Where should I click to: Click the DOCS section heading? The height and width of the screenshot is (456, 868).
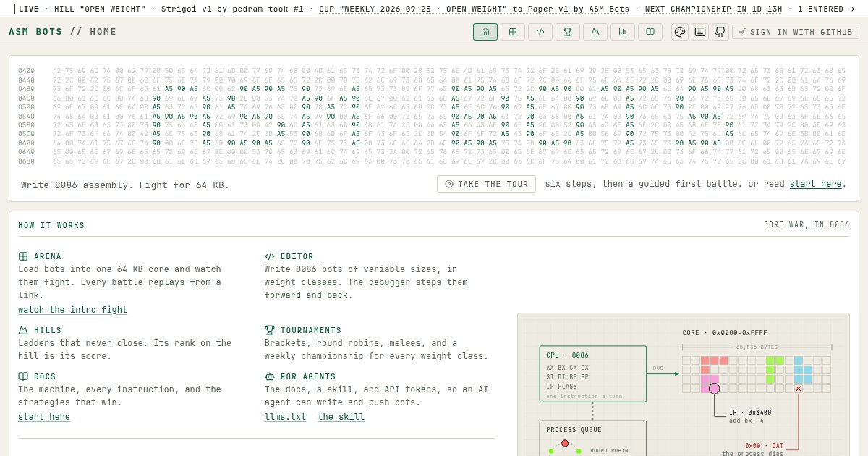tap(45, 376)
